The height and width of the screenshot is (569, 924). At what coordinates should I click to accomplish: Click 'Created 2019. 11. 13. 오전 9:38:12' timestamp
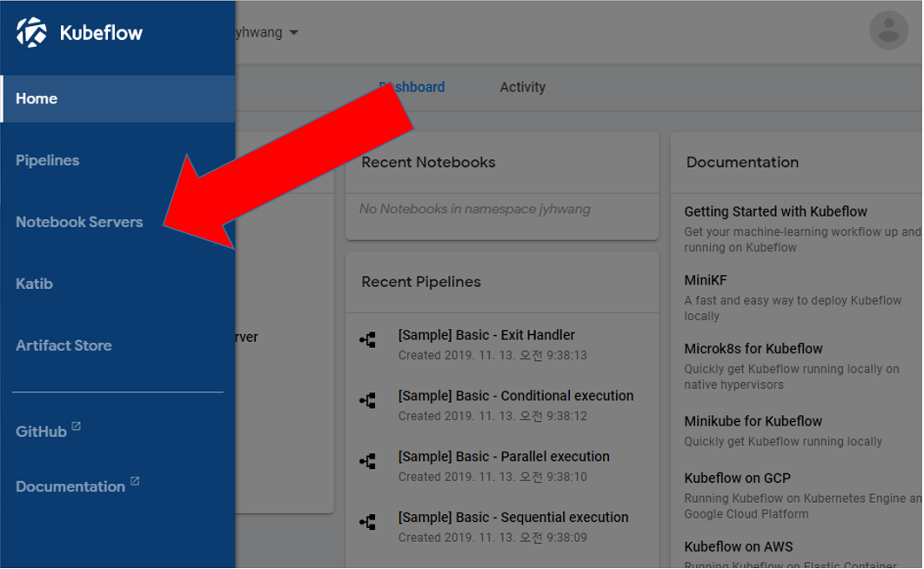coord(492,416)
